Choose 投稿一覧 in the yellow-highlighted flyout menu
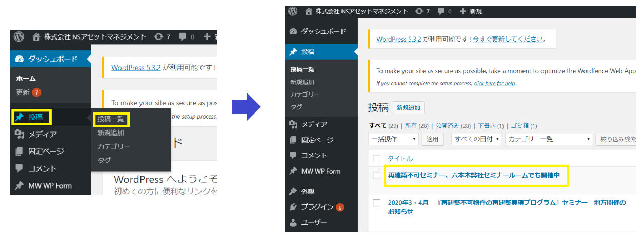This screenshot has height=245, width=644. (x=111, y=119)
